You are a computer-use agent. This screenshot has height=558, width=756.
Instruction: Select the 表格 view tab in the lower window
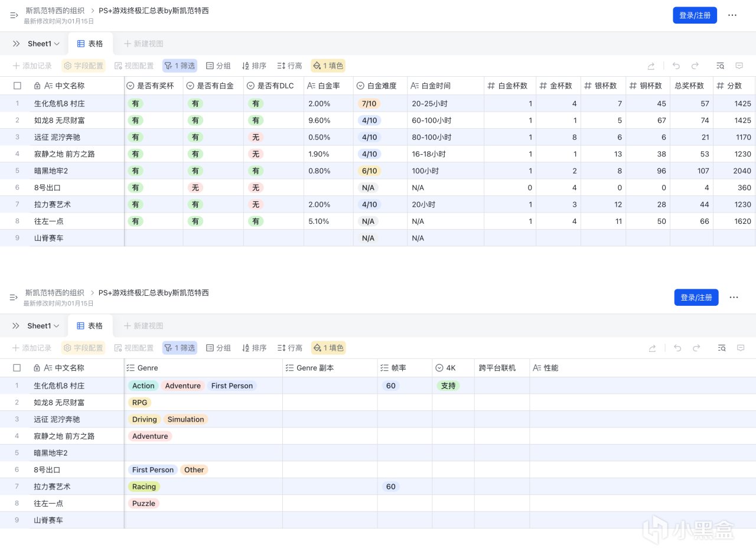90,326
